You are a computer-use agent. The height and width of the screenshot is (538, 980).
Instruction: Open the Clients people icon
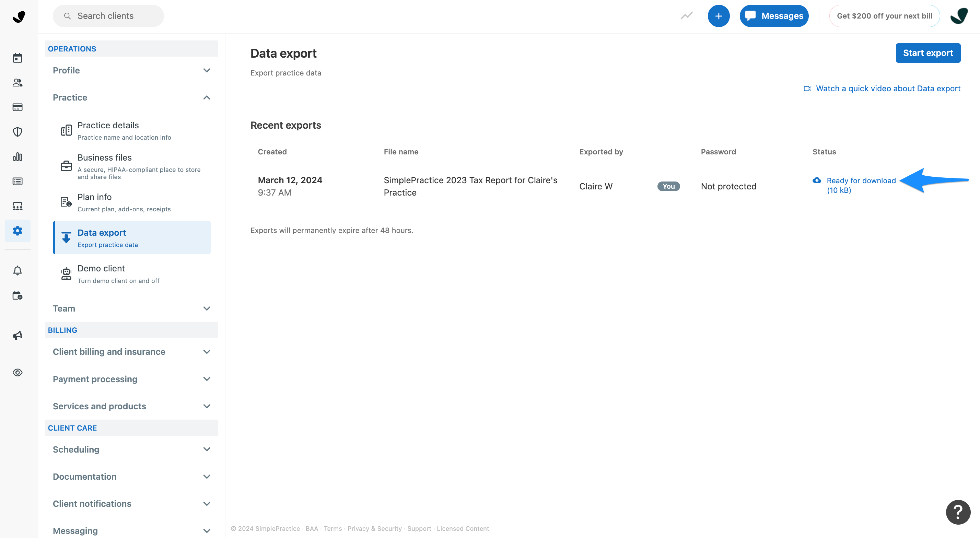[17, 83]
